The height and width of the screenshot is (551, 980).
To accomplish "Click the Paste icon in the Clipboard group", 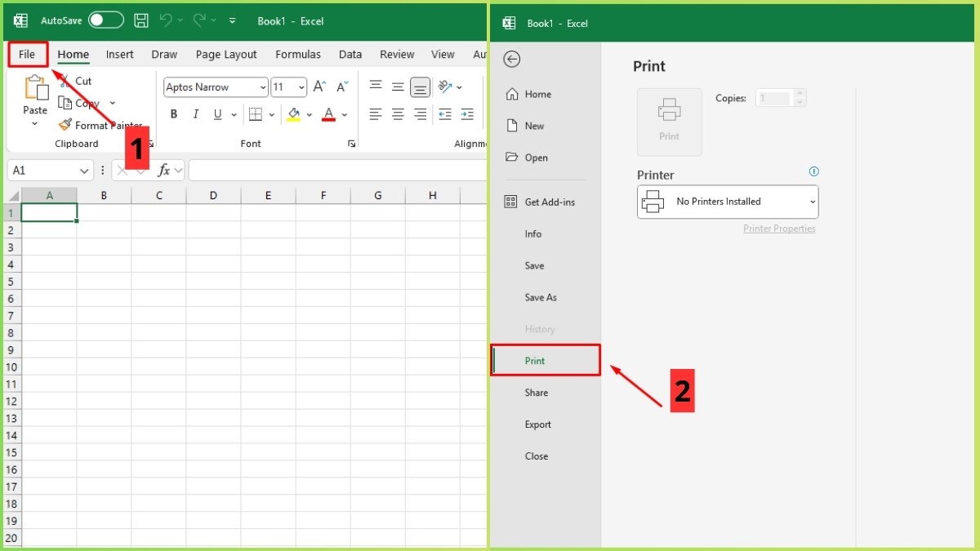I will (35, 90).
